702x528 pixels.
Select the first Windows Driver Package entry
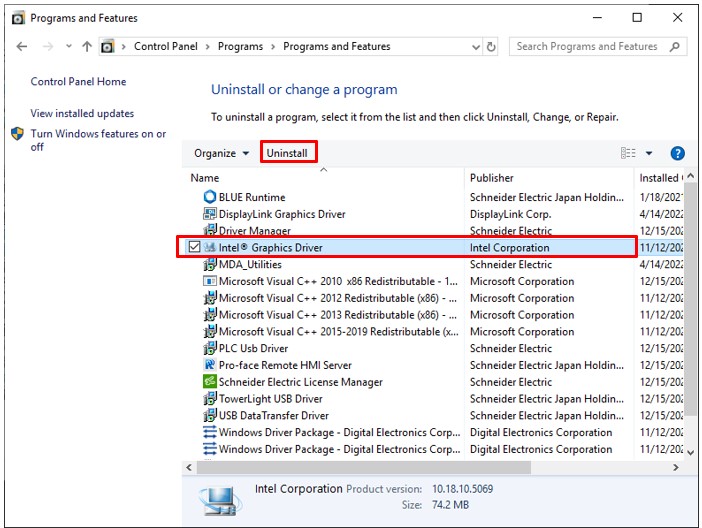point(339,432)
